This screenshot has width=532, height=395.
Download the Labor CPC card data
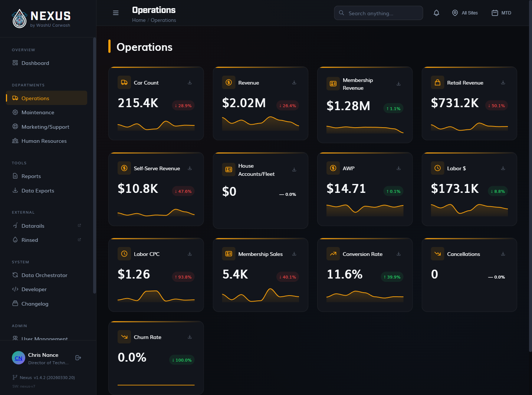[190, 254]
